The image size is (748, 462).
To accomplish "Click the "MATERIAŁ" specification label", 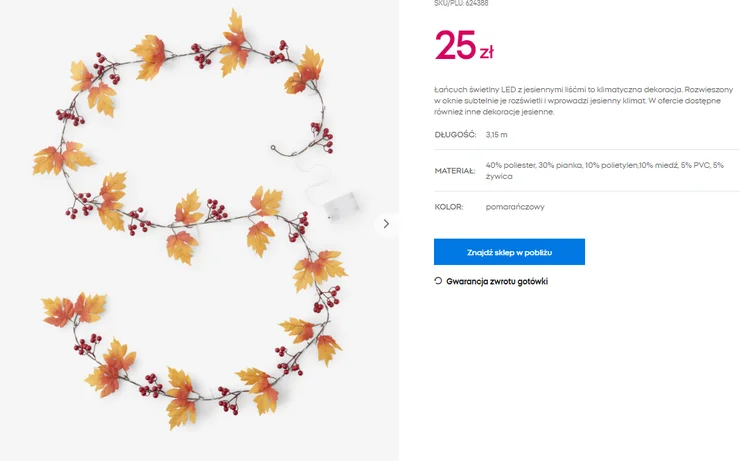I will click(455, 171).
